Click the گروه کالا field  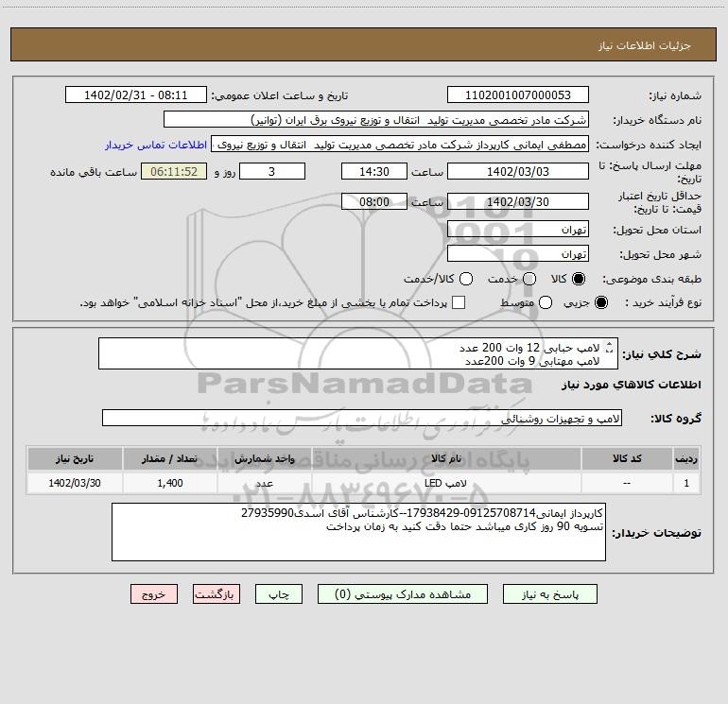pos(362,418)
